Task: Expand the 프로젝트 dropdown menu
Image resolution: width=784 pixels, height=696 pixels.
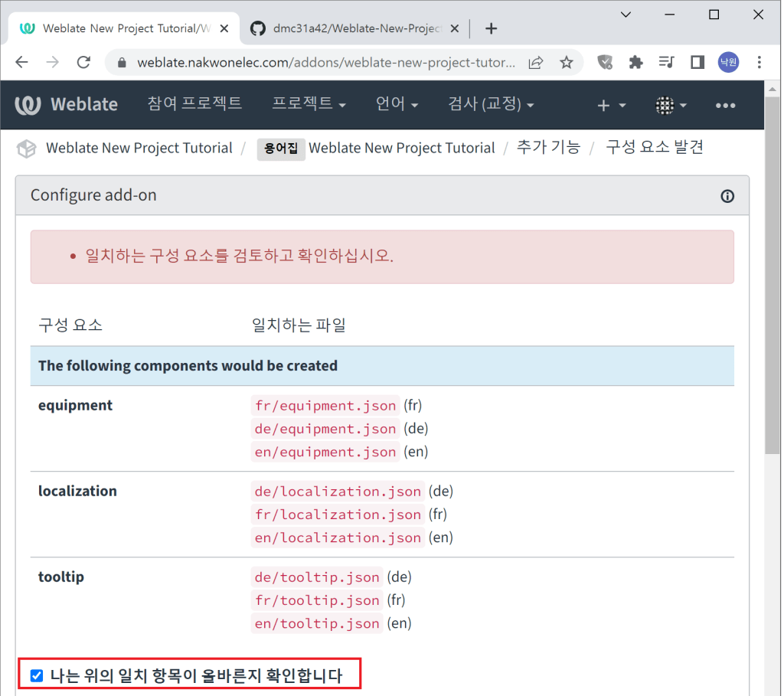Action: (x=309, y=104)
